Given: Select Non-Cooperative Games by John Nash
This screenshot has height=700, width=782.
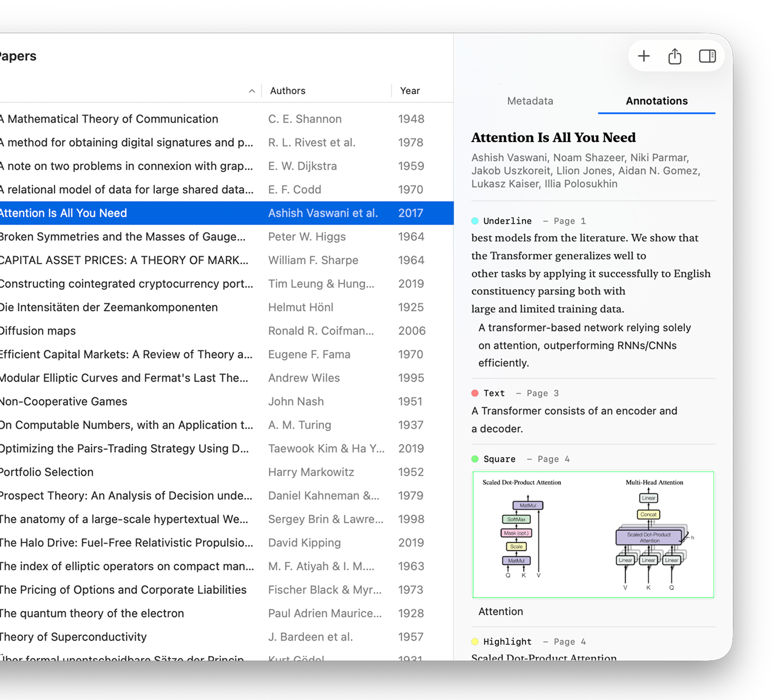Looking at the screenshot, I should 226,401.
